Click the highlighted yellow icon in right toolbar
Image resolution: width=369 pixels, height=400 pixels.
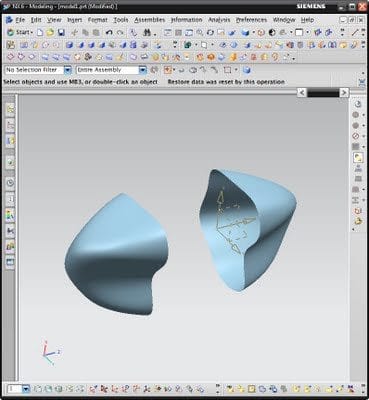pos(358,157)
